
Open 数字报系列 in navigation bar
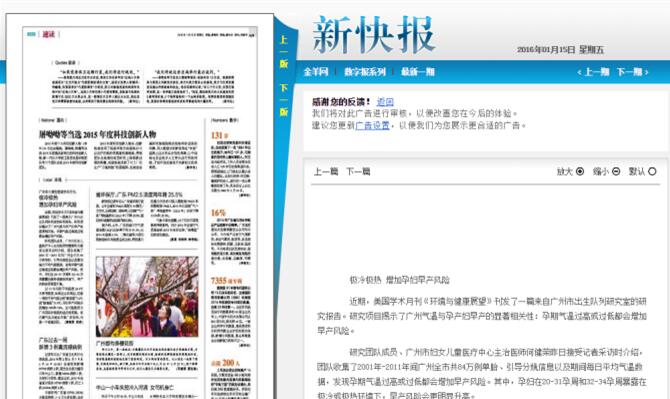(x=365, y=72)
